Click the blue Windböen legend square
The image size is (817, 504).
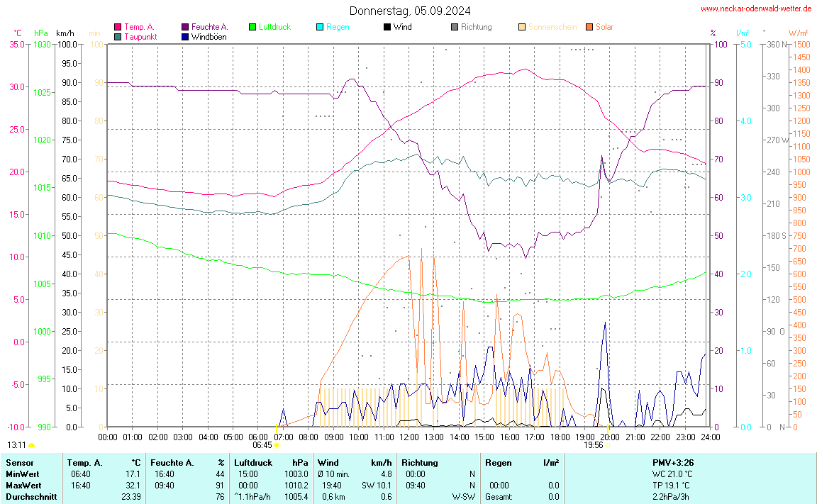[185, 36]
